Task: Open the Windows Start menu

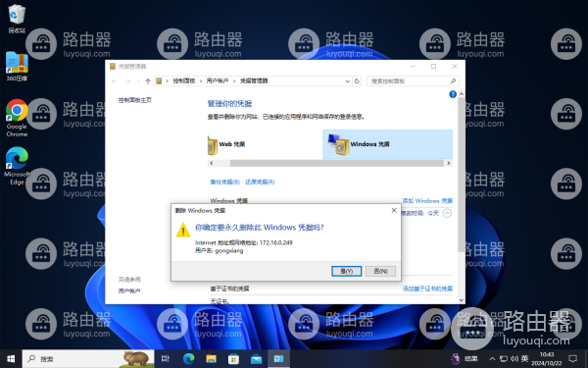Action: tap(11, 359)
